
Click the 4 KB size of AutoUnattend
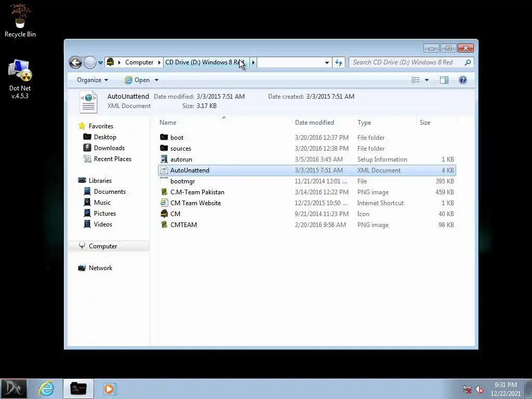(447, 170)
